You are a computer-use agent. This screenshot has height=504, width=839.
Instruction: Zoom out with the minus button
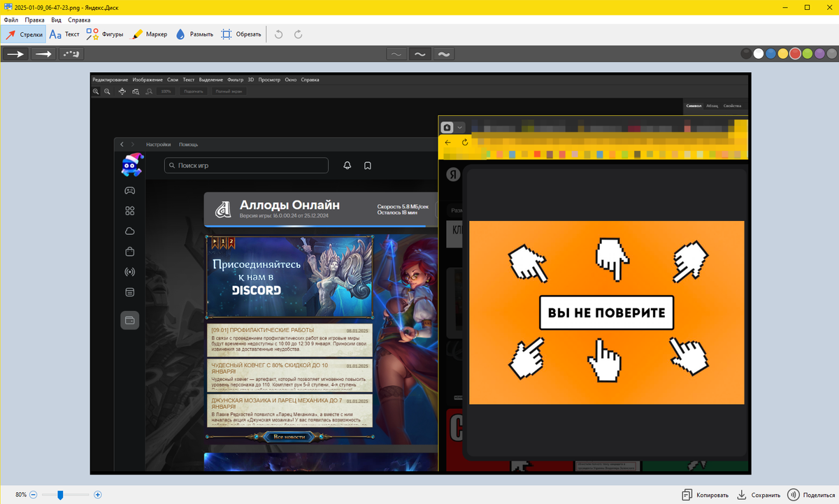(34, 495)
